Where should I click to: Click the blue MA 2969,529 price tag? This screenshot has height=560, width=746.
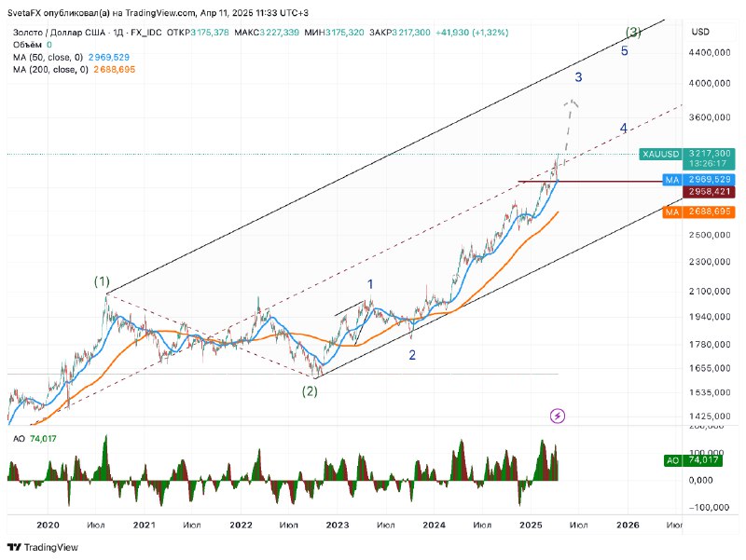tap(698, 179)
